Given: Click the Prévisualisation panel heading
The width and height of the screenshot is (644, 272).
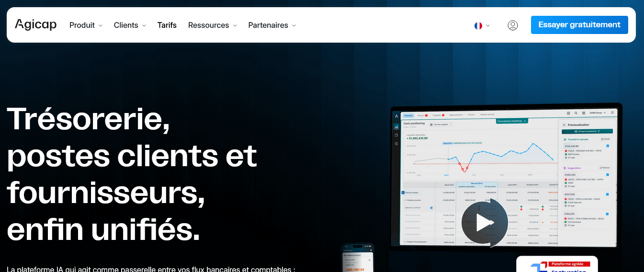Looking at the screenshot, I should [x=578, y=125].
